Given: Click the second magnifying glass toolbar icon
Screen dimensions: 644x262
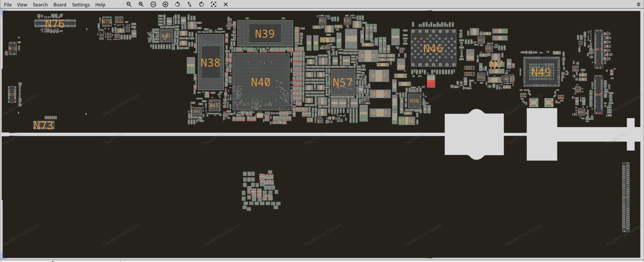Looking at the screenshot, I should 141,4.
